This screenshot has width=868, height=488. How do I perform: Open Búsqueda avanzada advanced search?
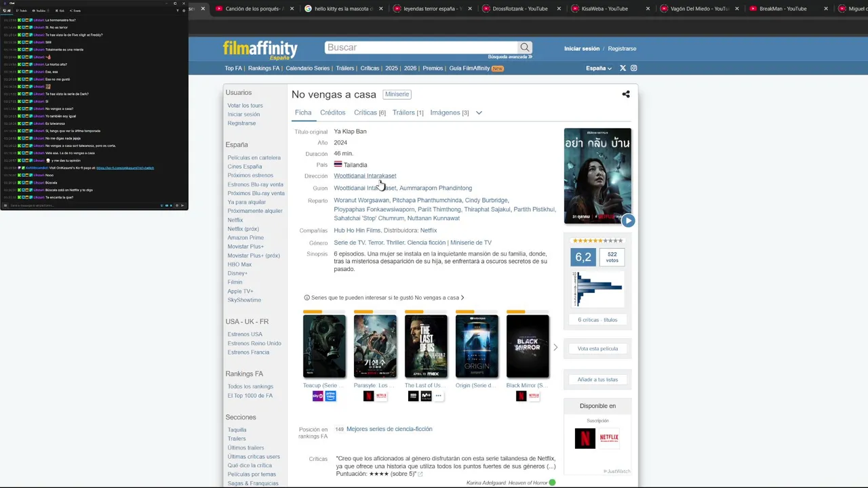[x=510, y=57]
